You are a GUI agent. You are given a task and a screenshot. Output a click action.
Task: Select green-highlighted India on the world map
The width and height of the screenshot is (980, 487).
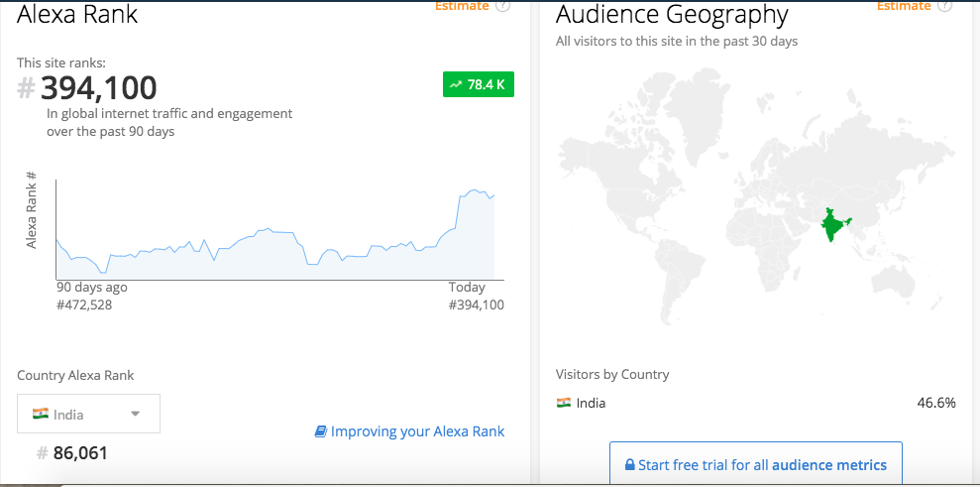coord(833,225)
